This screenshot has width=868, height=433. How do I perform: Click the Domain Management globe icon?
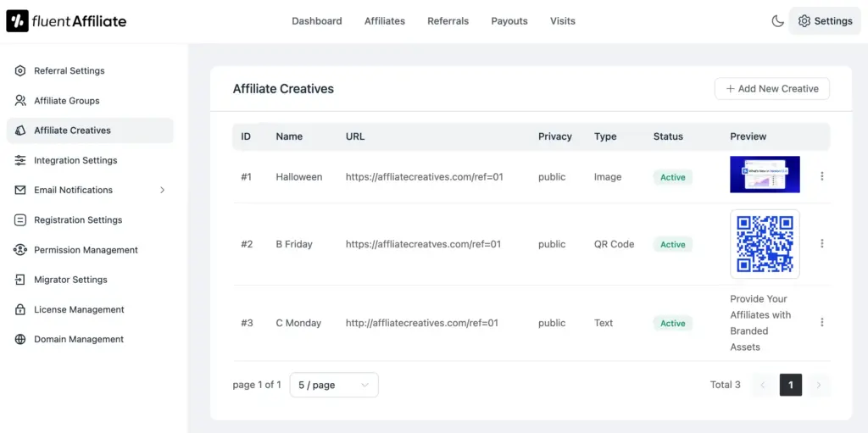point(20,339)
